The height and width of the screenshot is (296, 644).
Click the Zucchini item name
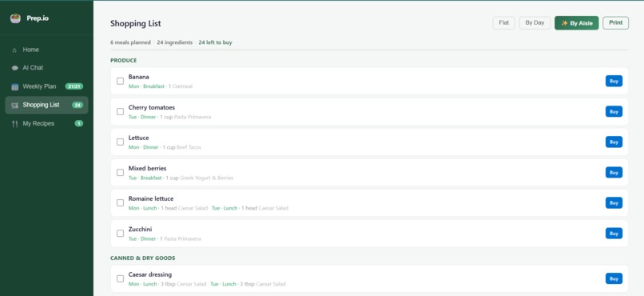click(140, 229)
